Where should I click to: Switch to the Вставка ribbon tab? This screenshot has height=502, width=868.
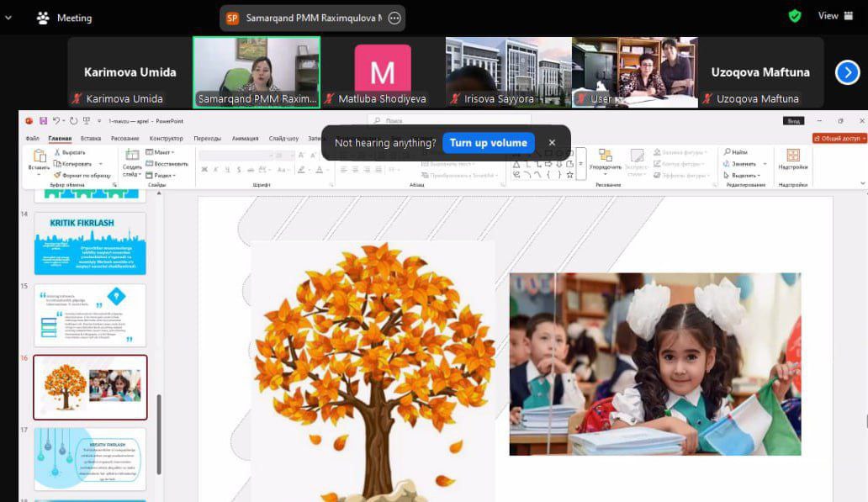click(91, 138)
